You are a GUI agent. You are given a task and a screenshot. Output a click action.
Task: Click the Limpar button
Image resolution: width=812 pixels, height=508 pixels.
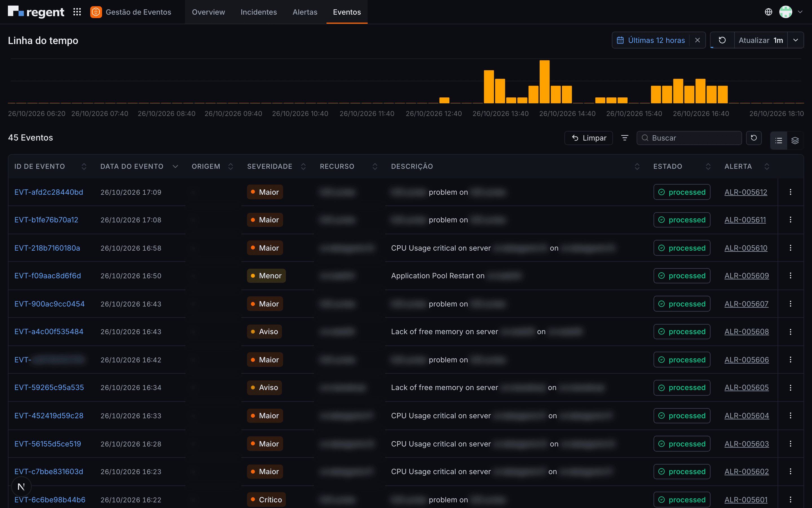(x=588, y=138)
